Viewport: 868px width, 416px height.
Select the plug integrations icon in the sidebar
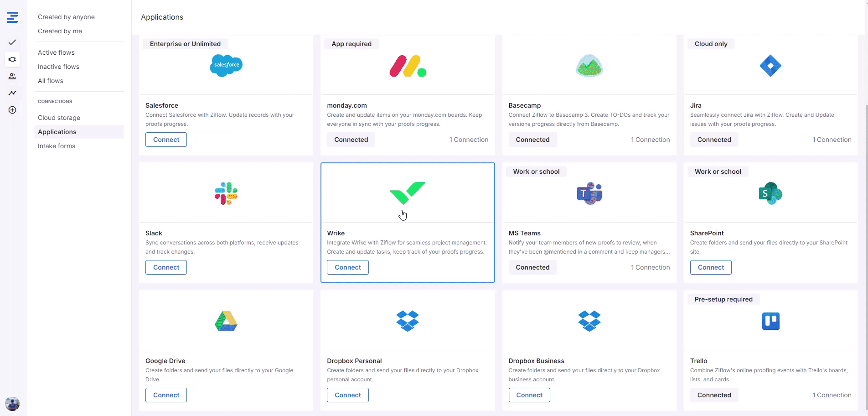coord(12,59)
